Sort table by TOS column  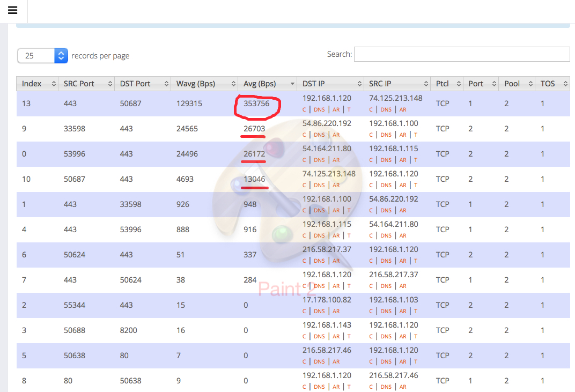551,84
